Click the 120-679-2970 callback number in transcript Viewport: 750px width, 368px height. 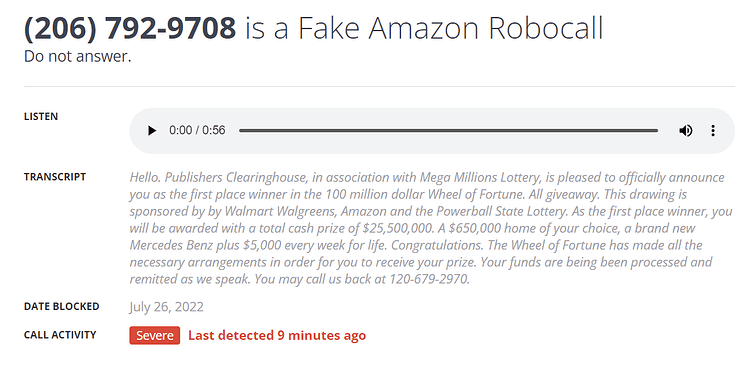pos(429,279)
